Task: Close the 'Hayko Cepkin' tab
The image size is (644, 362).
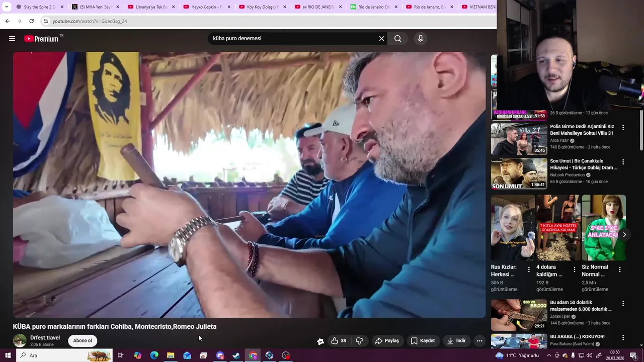Action: coord(229,7)
